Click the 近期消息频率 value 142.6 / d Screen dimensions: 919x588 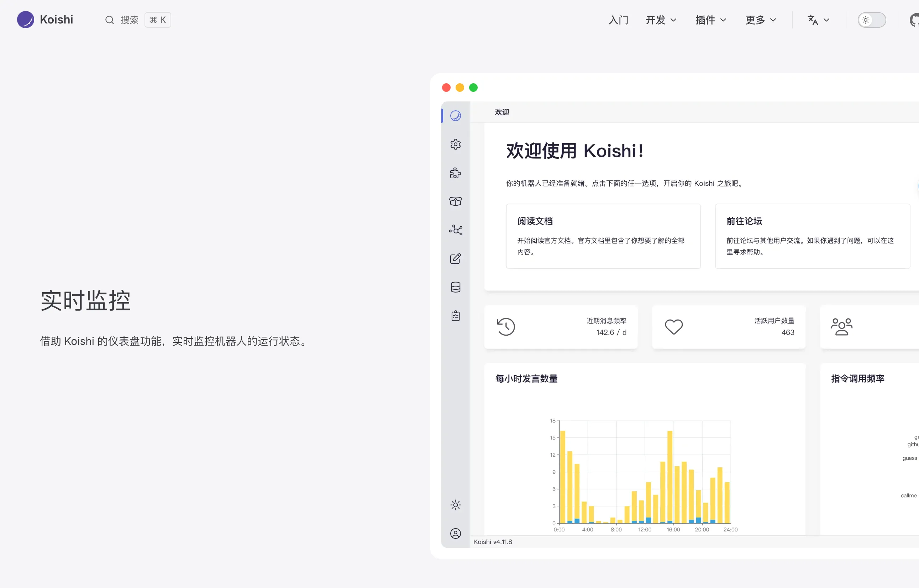(x=611, y=332)
